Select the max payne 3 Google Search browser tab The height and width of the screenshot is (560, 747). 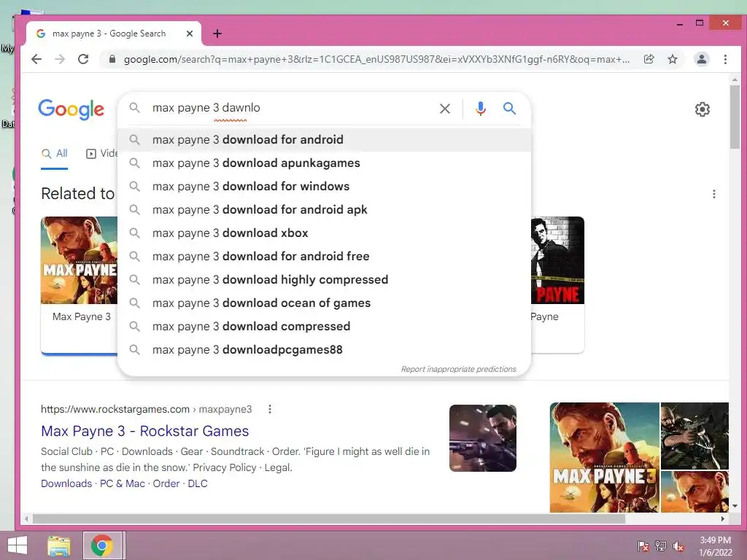(x=113, y=34)
